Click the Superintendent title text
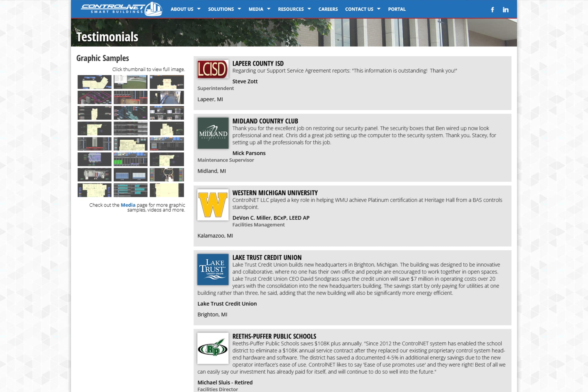The height and width of the screenshot is (392, 588). click(216, 88)
